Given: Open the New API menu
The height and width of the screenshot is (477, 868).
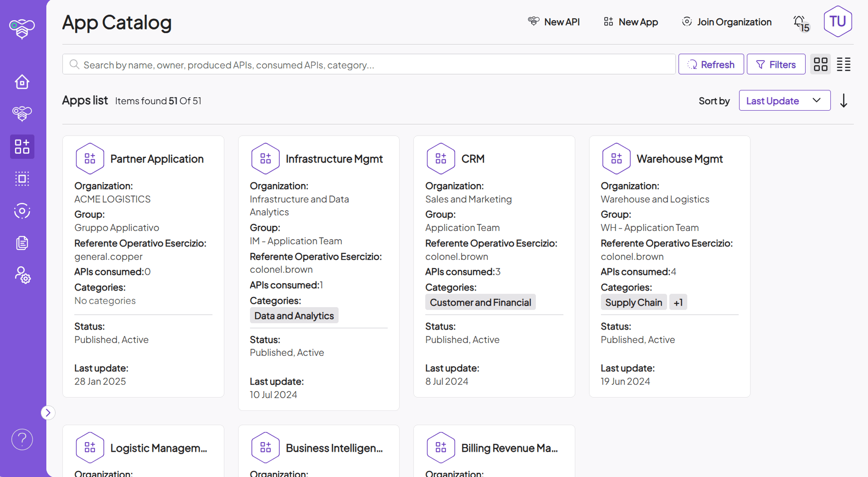Looking at the screenshot, I should [554, 22].
